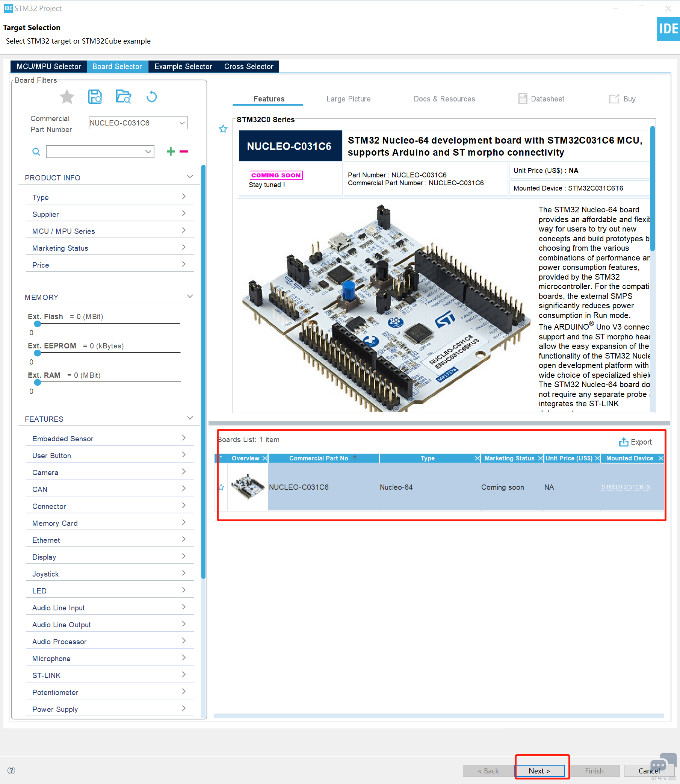Select the NUCLEO-C031C6 board thumbnail
This screenshot has height=784, width=680.
coord(248,487)
